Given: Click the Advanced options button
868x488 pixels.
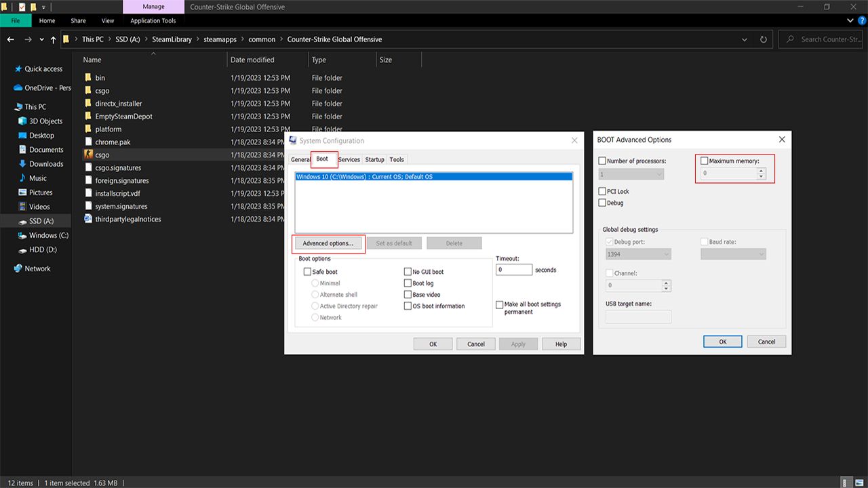Looking at the screenshot, I should tap(328, 243).
